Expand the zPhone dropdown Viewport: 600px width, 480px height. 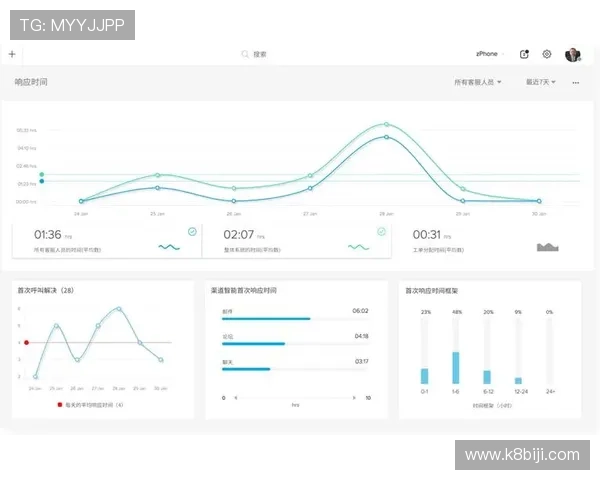click(491, 54)
